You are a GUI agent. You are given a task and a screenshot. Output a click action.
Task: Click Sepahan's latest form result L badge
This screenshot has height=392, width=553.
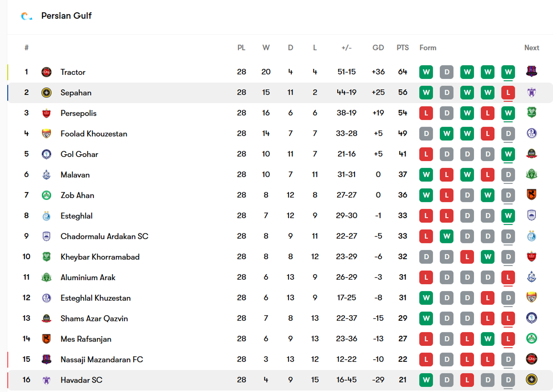[508, 93]
